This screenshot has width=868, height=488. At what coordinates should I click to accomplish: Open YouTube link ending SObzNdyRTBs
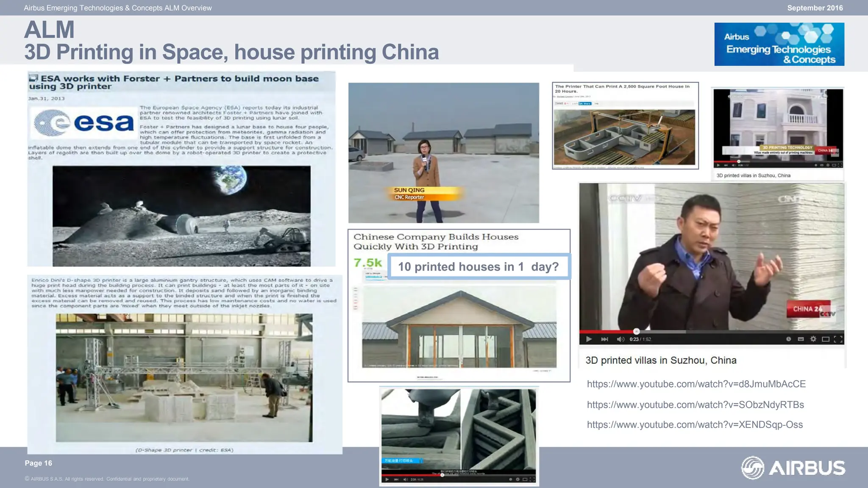coord(695,405)
